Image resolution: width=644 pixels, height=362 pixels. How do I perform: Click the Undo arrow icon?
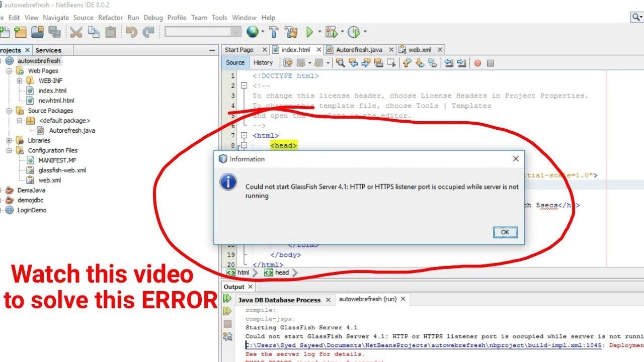click(132, 32)
